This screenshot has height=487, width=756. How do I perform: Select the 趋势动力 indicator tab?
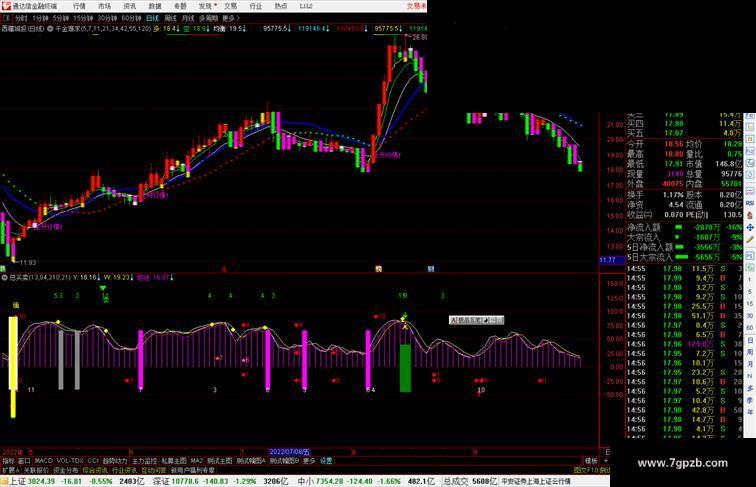(115, 461)
